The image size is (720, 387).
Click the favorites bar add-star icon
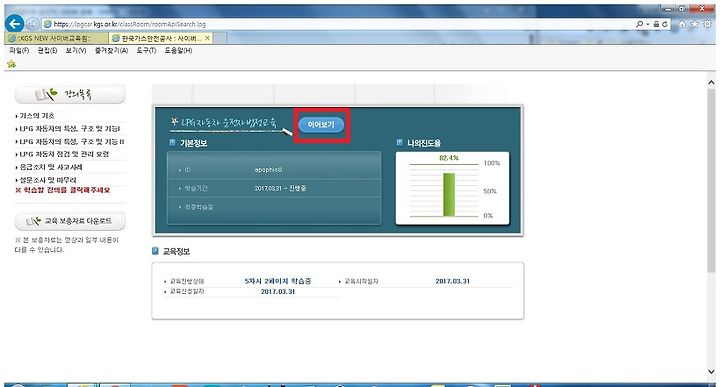tap(11, 64)
